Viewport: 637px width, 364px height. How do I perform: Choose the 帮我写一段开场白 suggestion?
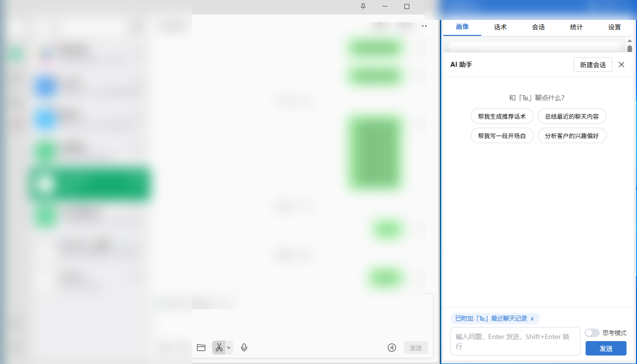click(502, 136)
